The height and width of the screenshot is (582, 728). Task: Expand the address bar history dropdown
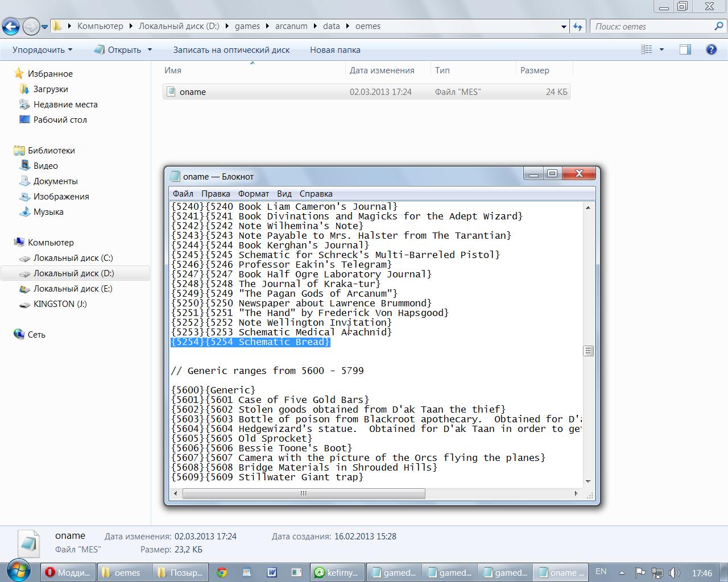click(x=564, y=26)
